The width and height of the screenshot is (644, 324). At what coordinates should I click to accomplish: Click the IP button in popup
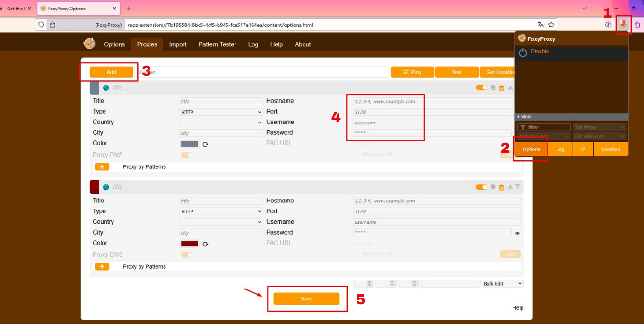click(583, 149)
